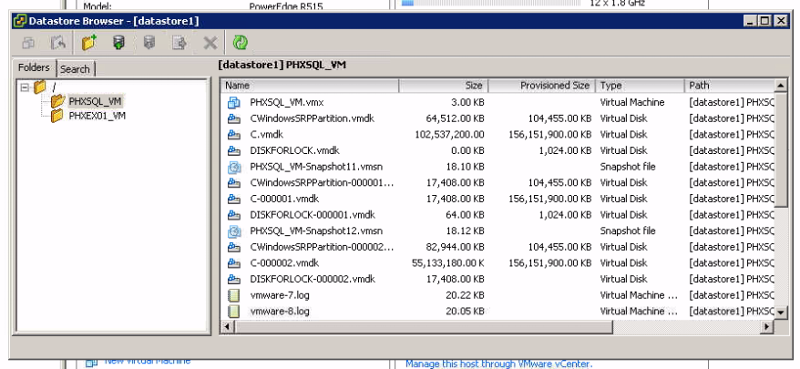
Task: Click the C-000002.vmdk disk icon
Action: (x=234, y=263)
